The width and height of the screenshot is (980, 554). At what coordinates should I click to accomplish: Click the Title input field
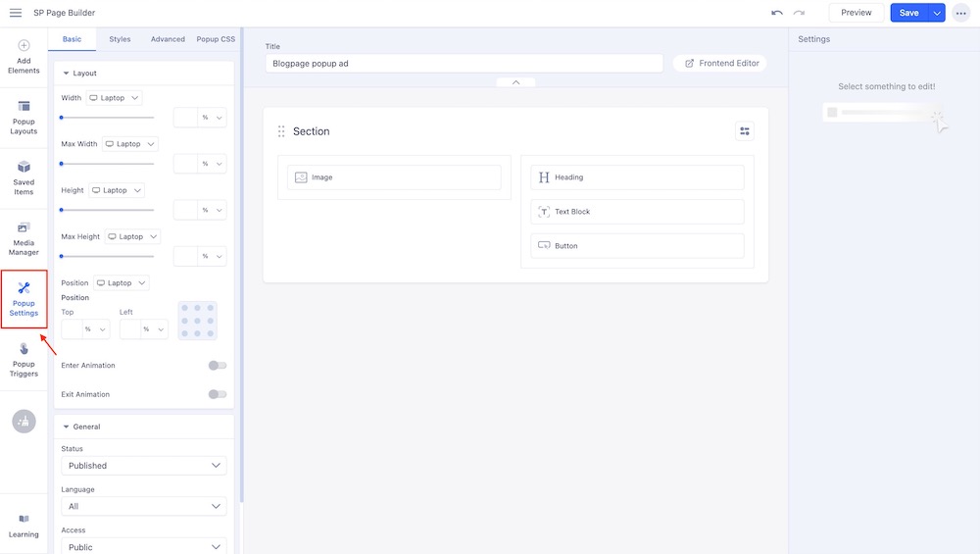pos(464,63)
